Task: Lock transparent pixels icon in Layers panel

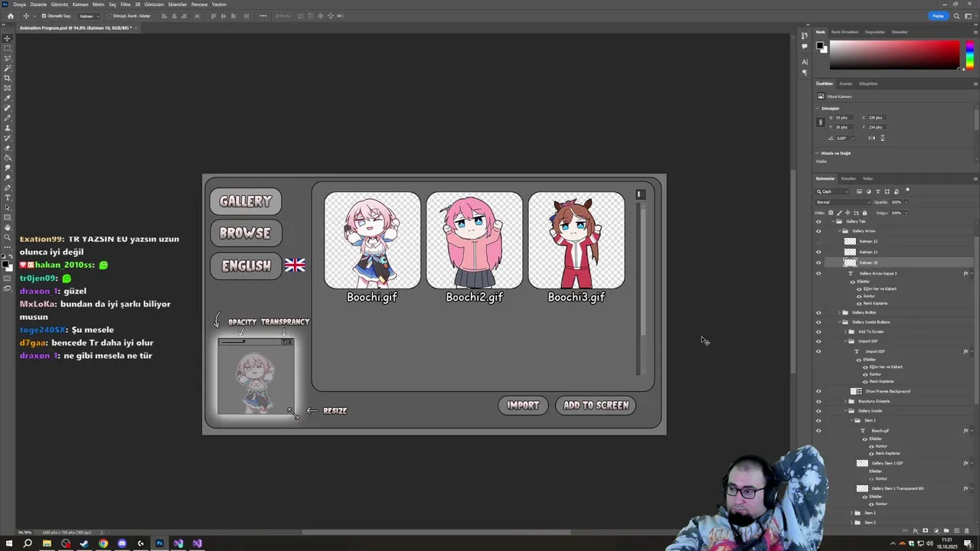Action: click(x=831, y=213)
